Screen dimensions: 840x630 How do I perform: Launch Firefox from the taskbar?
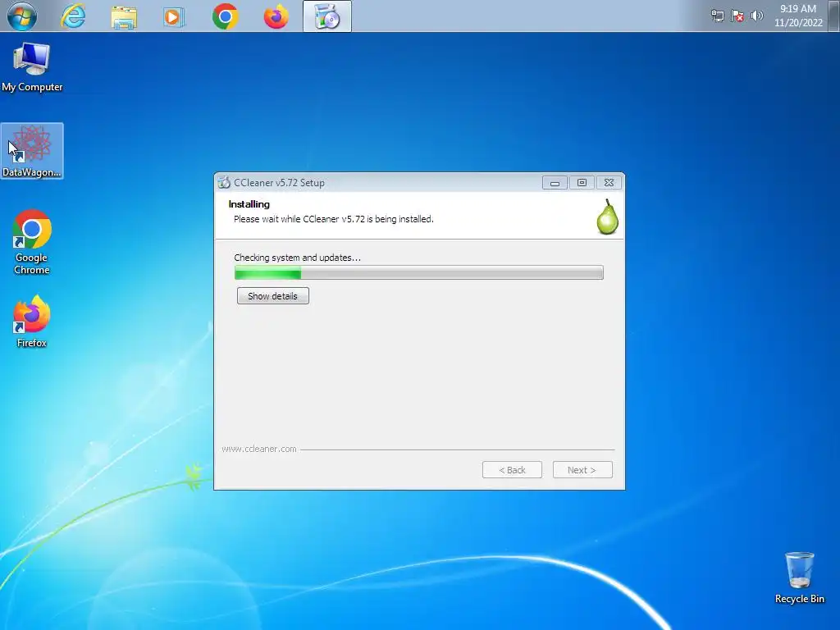(276, 16)
